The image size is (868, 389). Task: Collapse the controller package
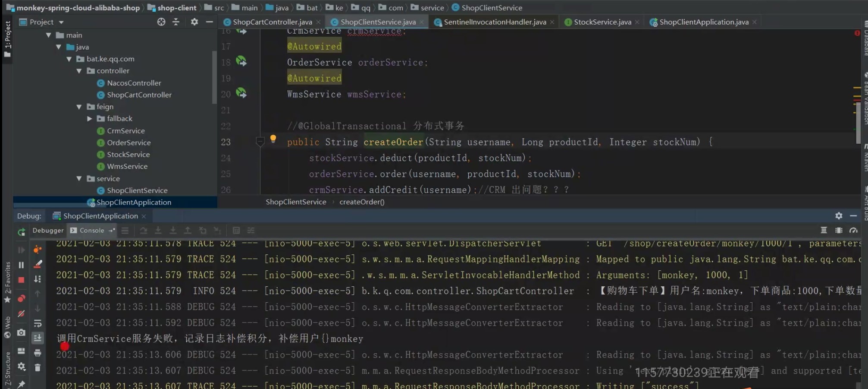pyautogui.click(x=79, y=71)
